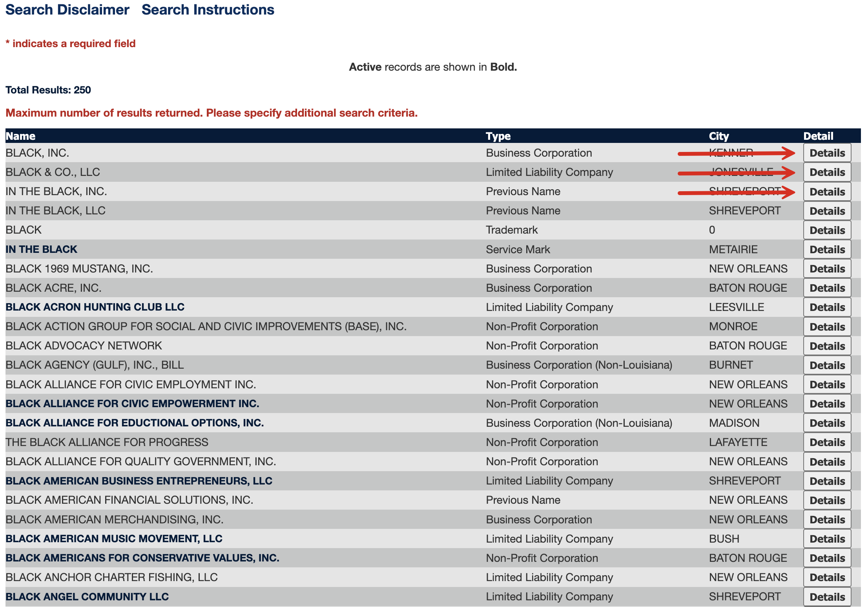
Task: Open Details for BLACK ACTION GROUP (BASE), INC.
Action: pos(827,327)
